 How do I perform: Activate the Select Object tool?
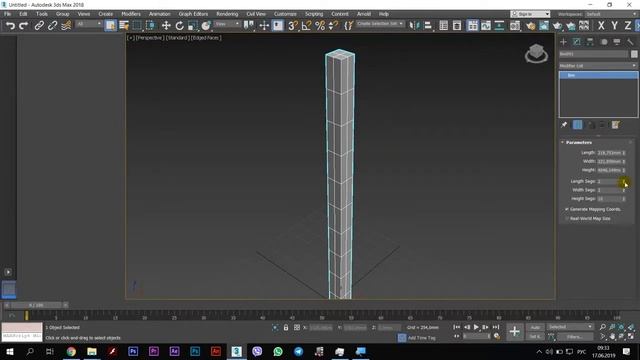pos(111,26)
